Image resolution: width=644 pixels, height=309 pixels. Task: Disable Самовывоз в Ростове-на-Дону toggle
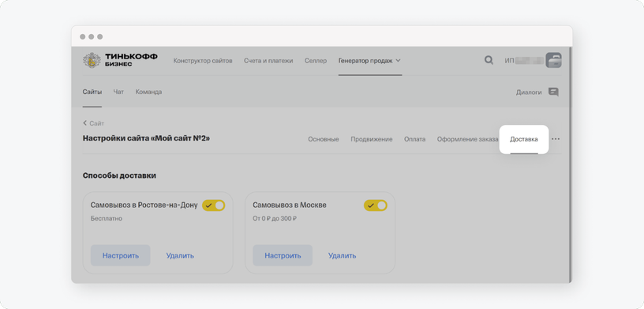pyautogui.click(x=214, y=205)
